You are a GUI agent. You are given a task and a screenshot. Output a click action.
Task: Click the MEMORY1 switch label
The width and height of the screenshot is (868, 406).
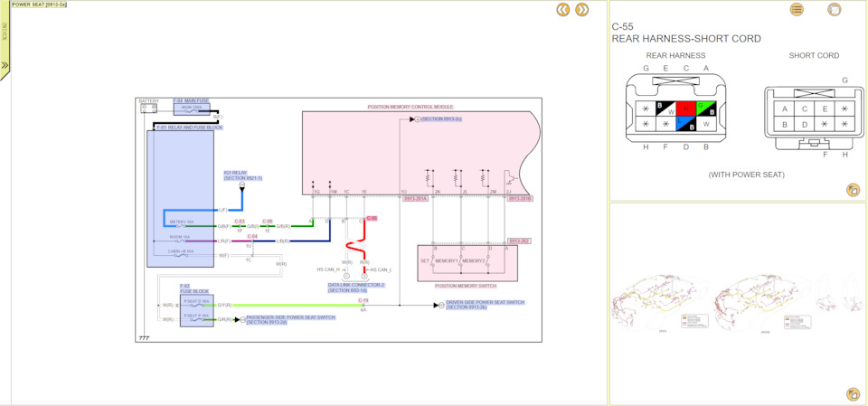pyautogui.click(x=446, y=261)
